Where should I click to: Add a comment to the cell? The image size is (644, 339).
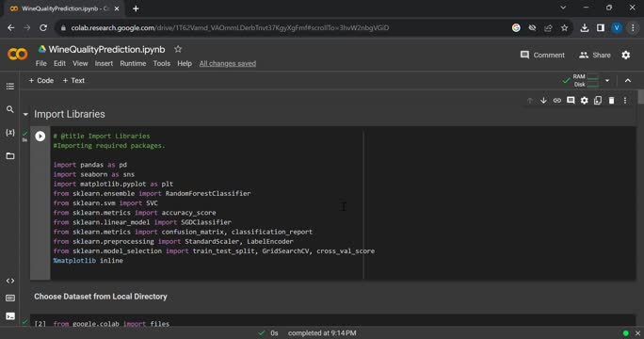click(x=571, y=100)
